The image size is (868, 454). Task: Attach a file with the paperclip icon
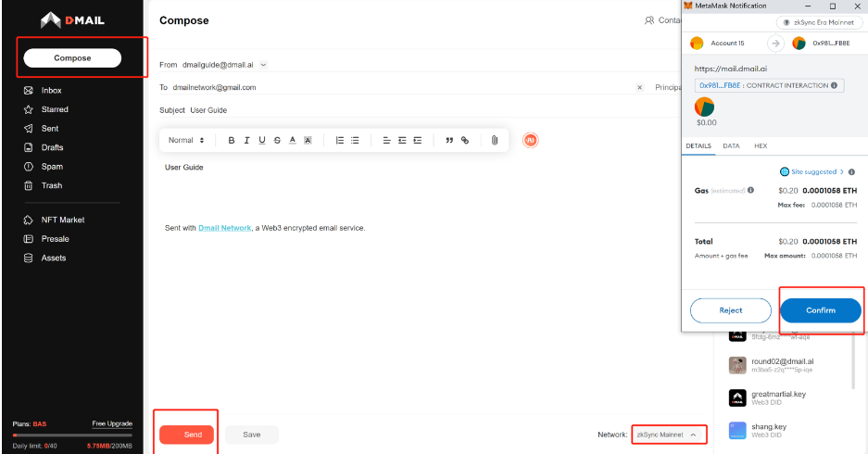(495, 141)
